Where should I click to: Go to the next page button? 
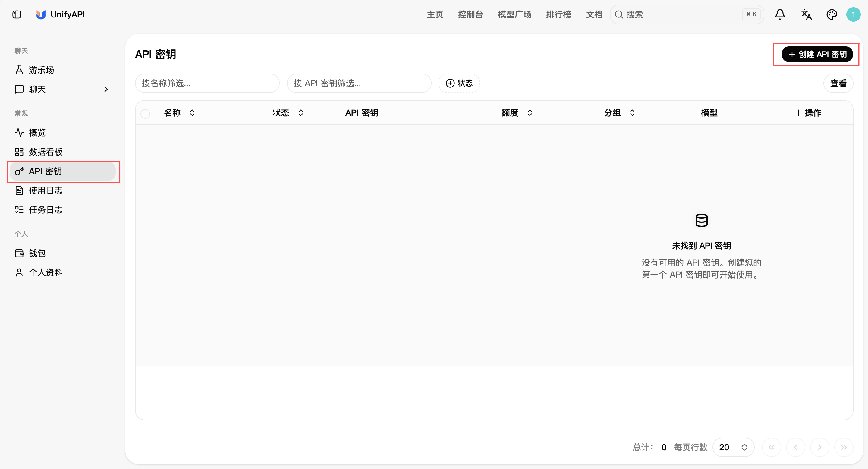coord(819,447)
